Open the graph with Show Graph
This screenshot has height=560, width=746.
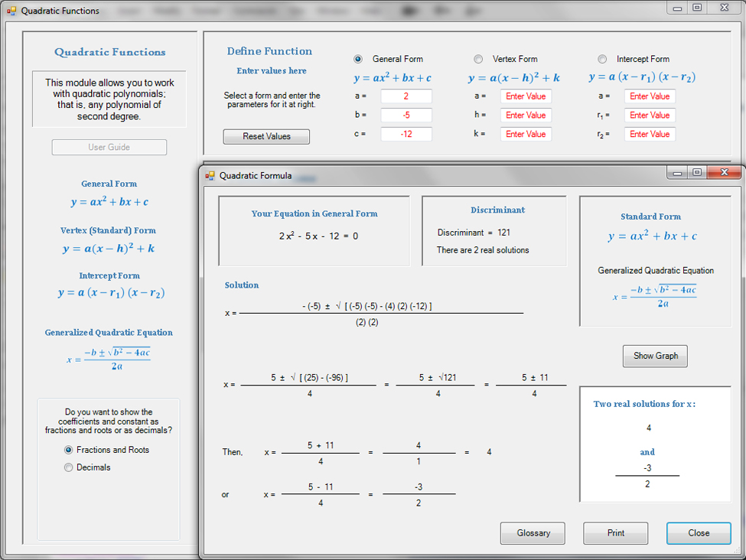pyautogui.click(x=655, y=356)
